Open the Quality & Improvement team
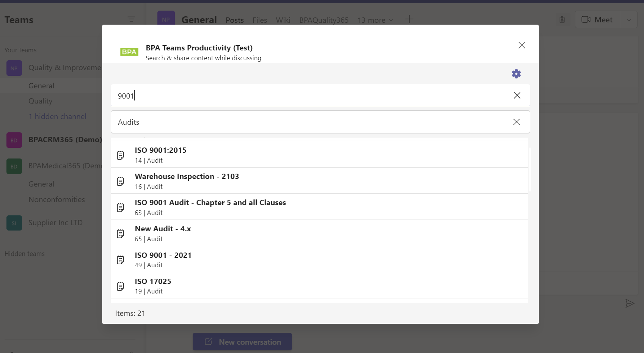 65,67
